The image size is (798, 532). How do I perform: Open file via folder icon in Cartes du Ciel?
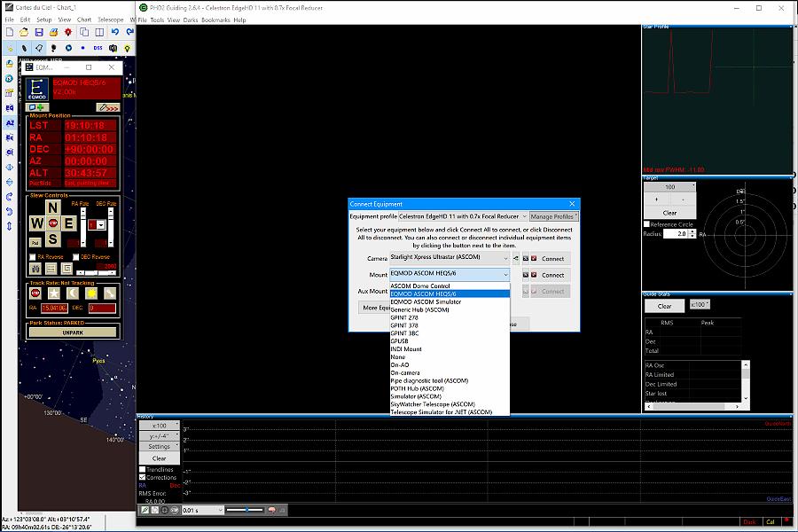[24, 32]
